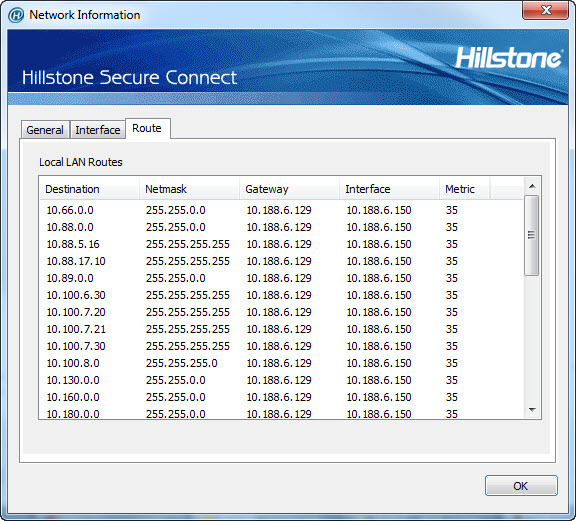This screenshot has width=576, height=521.
Task: Click the Local LAN Routes label
Action: click(81, 162)
